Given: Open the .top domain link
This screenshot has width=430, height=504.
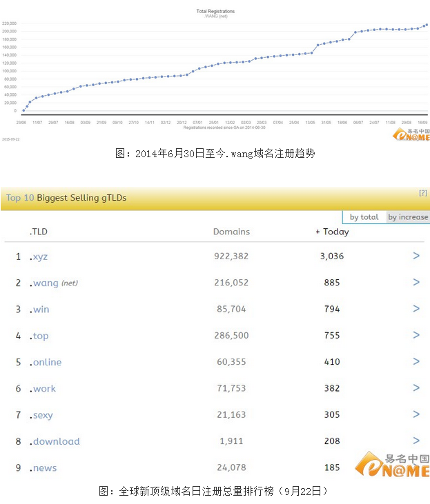Looking at the screenshot, I should click(x=39, y=336).
